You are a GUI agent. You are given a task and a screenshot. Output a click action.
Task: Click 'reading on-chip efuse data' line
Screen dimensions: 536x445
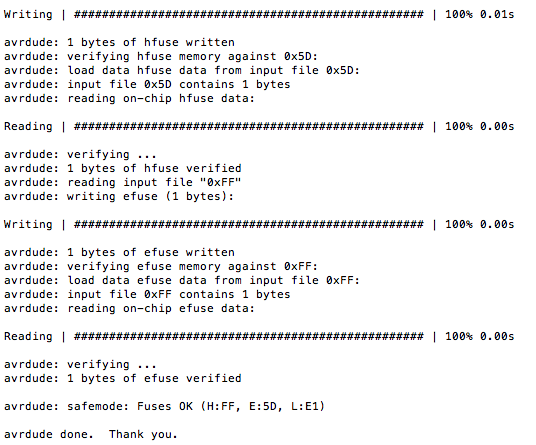coord(129,309)
